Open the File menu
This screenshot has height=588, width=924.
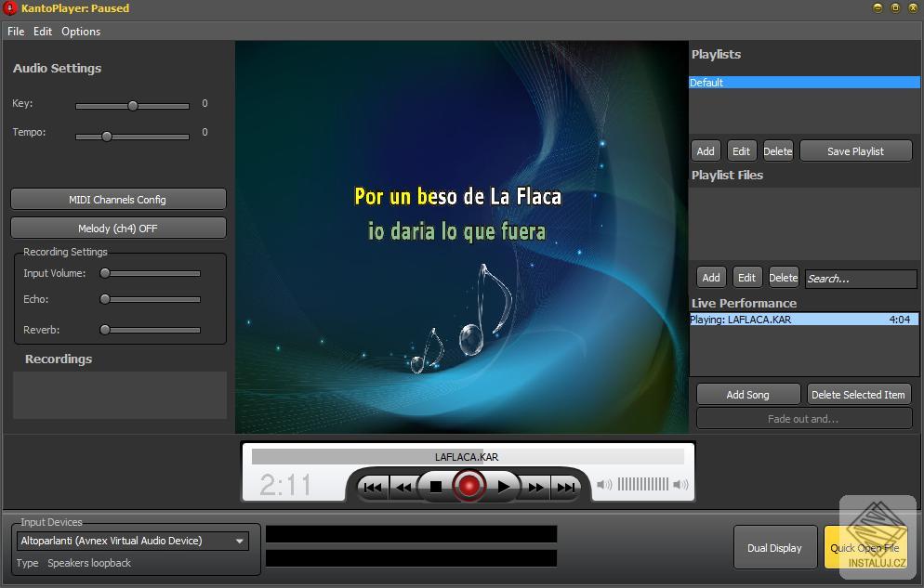tap(16, 32)
